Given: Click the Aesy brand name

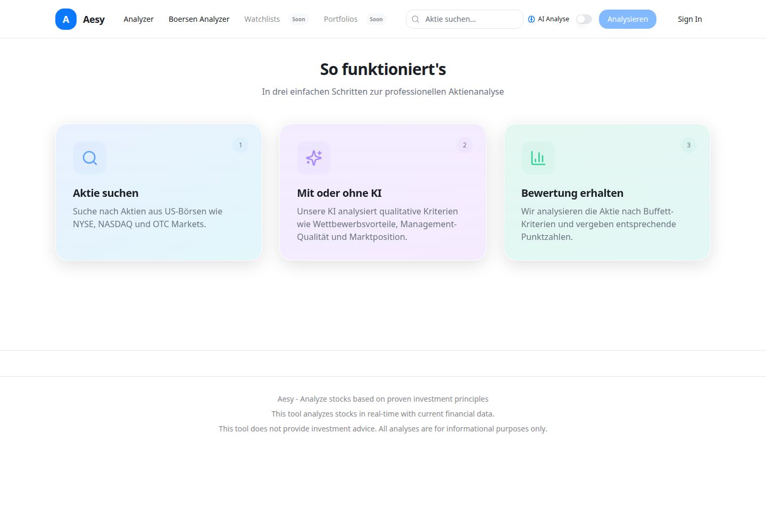Looking at the screenshot, I should [x=94, y=19].
